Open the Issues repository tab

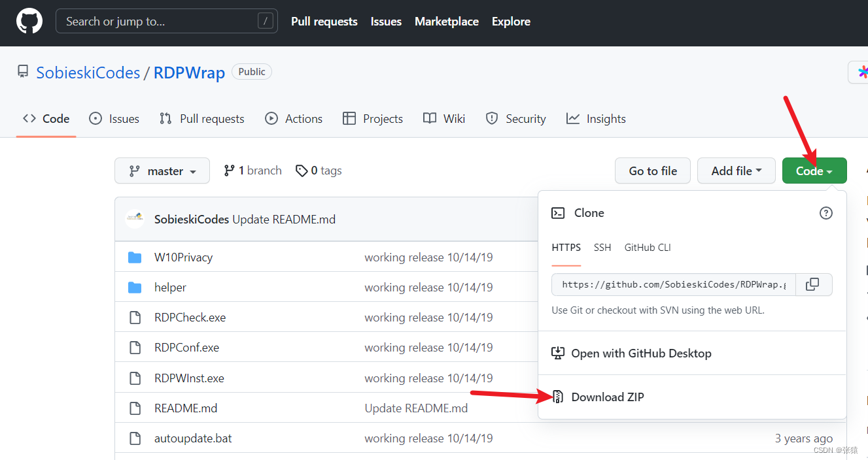point(114,119)
